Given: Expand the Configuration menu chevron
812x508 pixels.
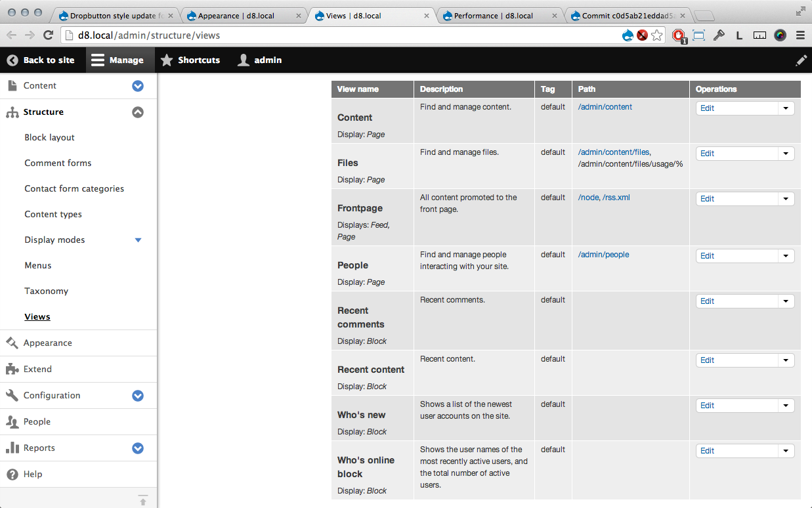Looking at the screenshot, I should [x=138, y=395].
